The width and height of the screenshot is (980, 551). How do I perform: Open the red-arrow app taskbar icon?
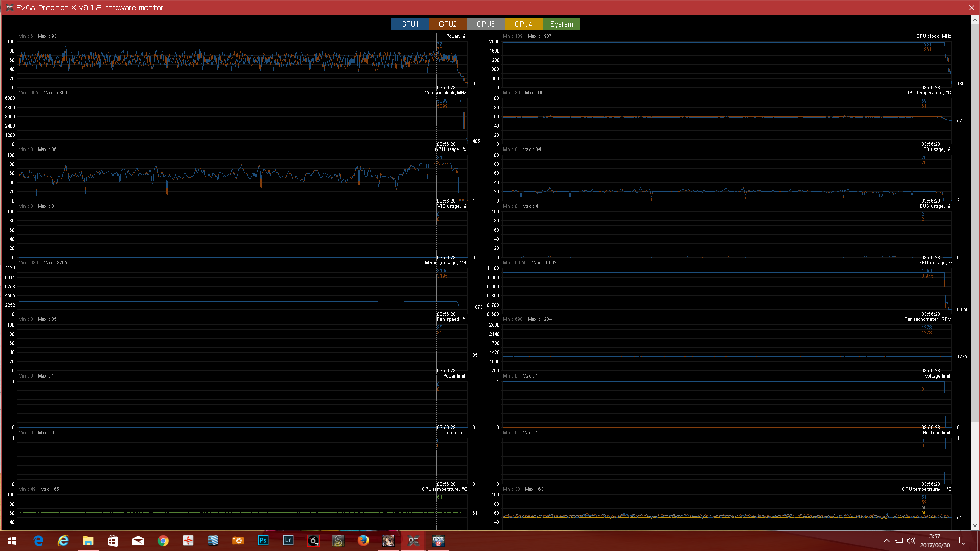pos(188,540)
